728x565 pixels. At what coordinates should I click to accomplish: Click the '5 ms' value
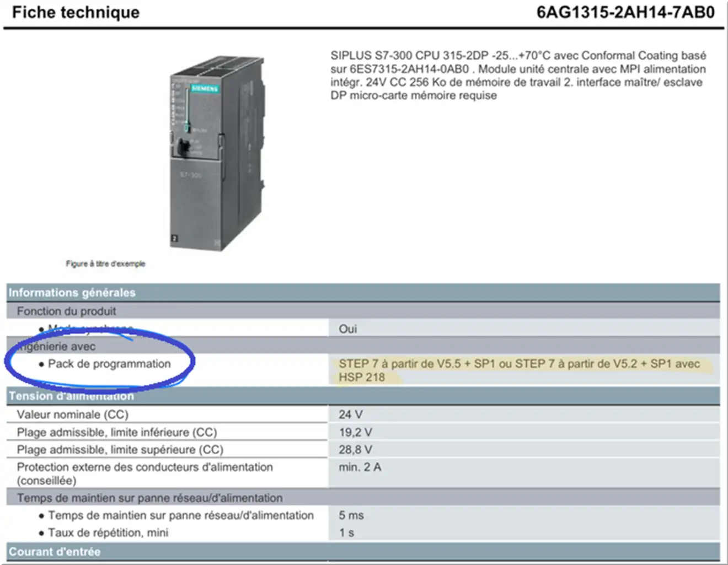351,515
